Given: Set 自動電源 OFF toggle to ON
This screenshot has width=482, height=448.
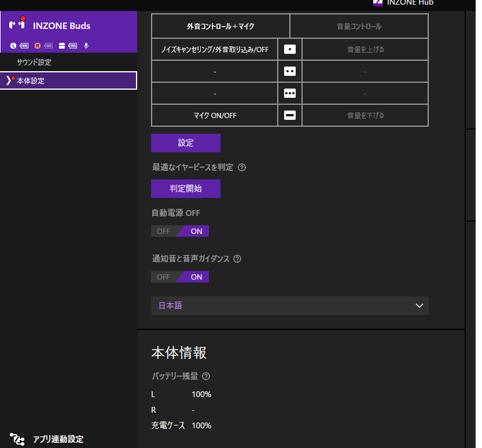Looking at the screenshot, I should coord(196,231).
